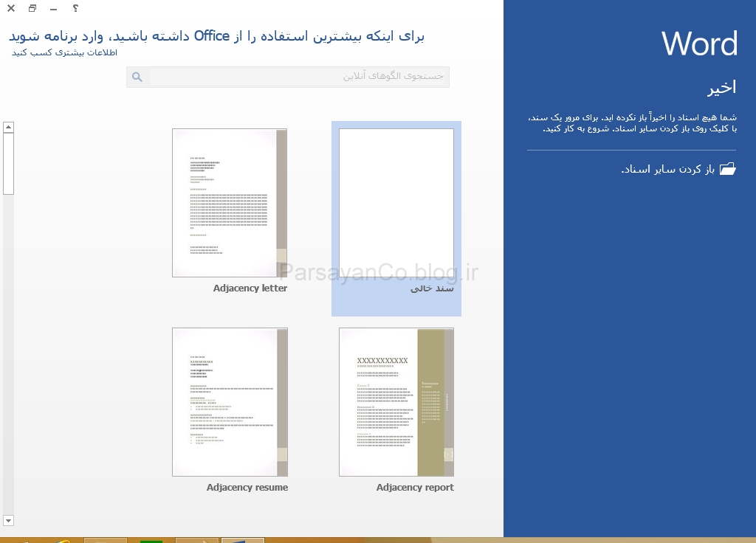Viewport: 756px width, 543px height.
Task: Click the 'Adjacency resume' caption
Action: pyautogui.click(x=247, y=488)
